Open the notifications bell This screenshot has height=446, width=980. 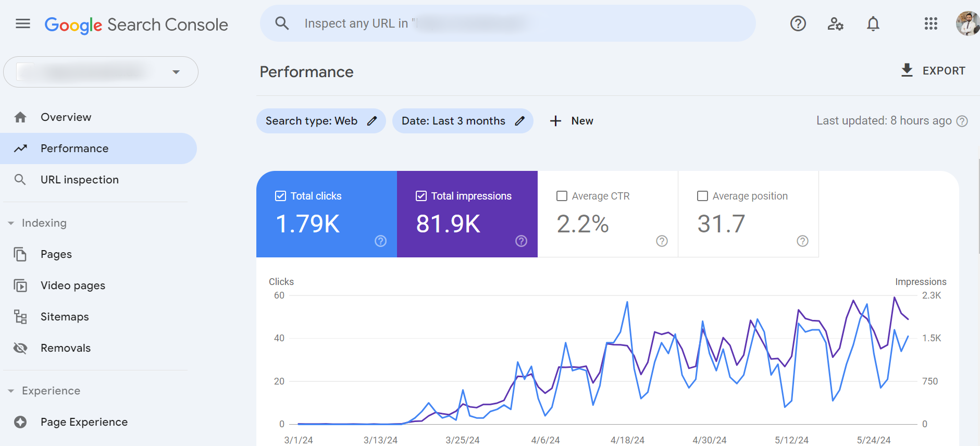(x=873, y=24)
